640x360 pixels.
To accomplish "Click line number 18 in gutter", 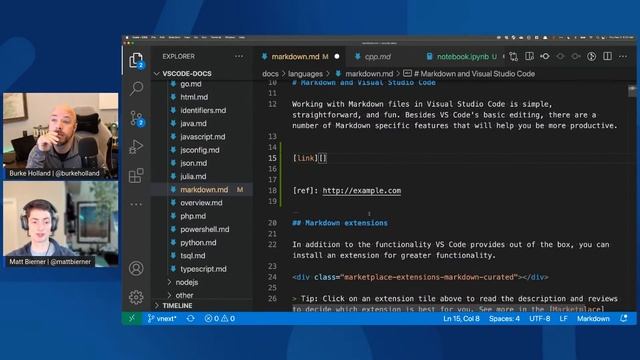I will [272, 191].
